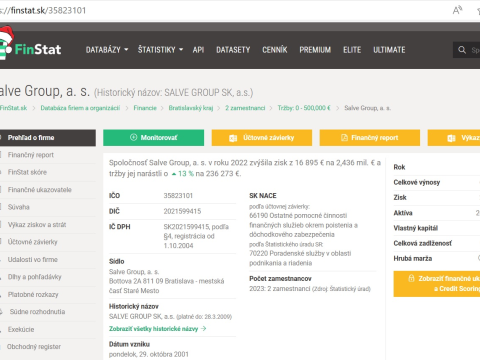Open the ULTIMATE menu item

tap(389, 50)
